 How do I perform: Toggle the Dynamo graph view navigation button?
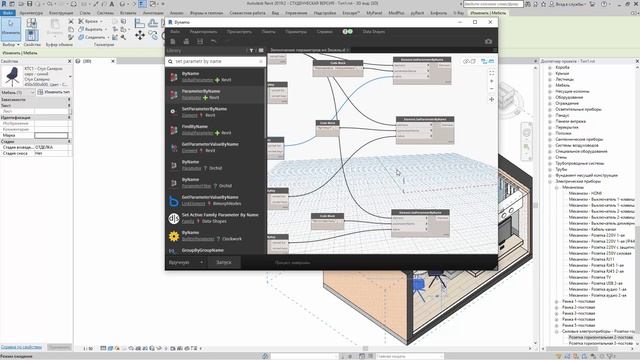(x=487, y=61)
